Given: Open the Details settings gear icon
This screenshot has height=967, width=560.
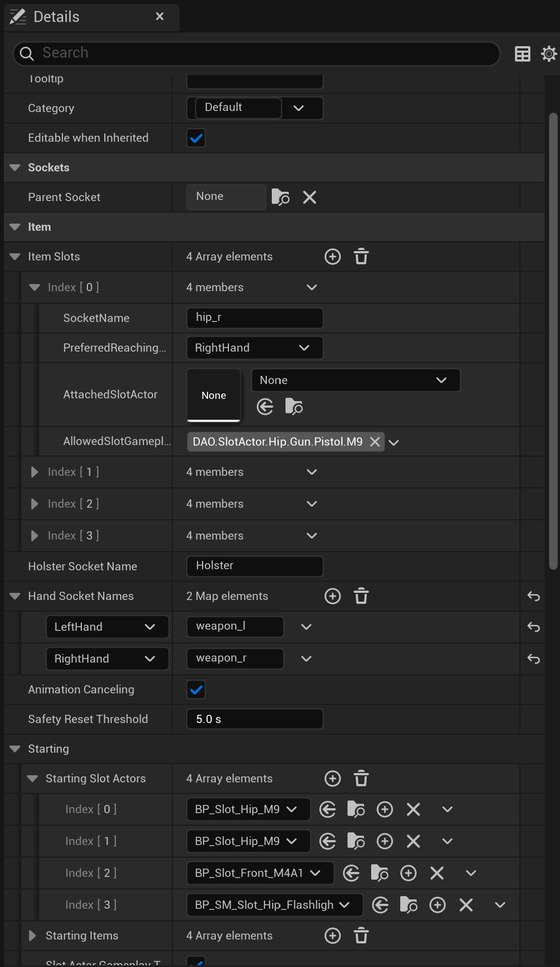Looking at the screenshot, I should pyautogui.click(x=548, y=54).
